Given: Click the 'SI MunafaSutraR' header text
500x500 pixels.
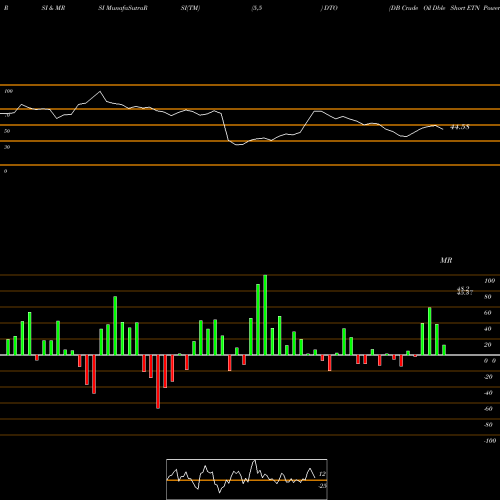Looking at the screenshot, I should (x=123, y=8).
